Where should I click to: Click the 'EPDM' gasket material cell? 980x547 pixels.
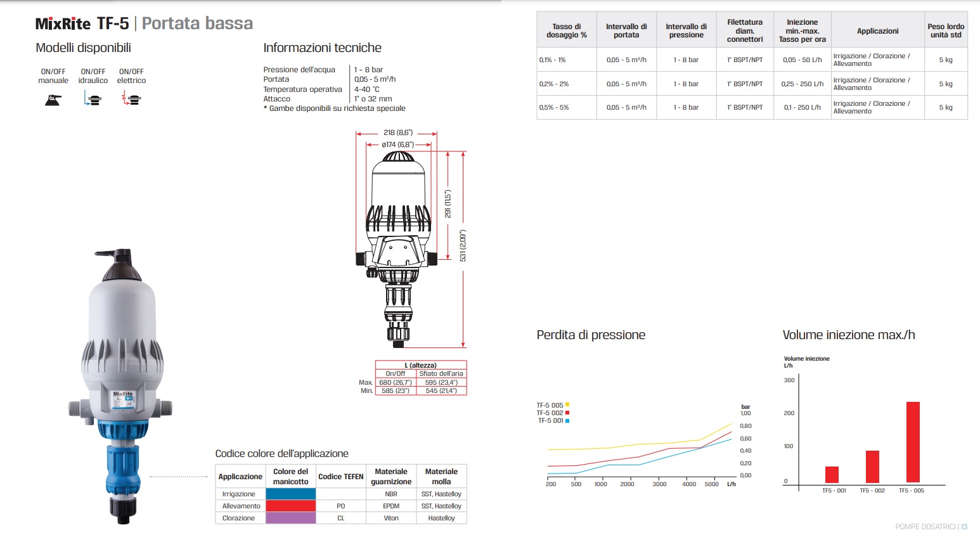point(391,506)
